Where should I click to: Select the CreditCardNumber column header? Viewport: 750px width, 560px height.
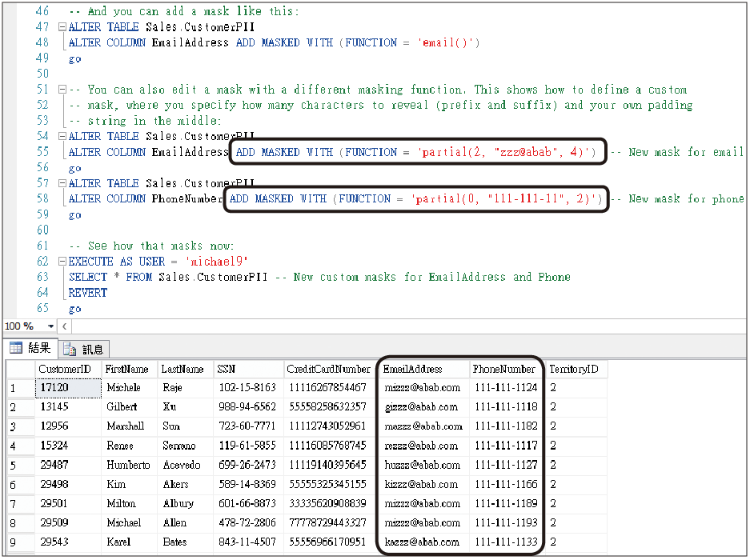click(331, 369)
